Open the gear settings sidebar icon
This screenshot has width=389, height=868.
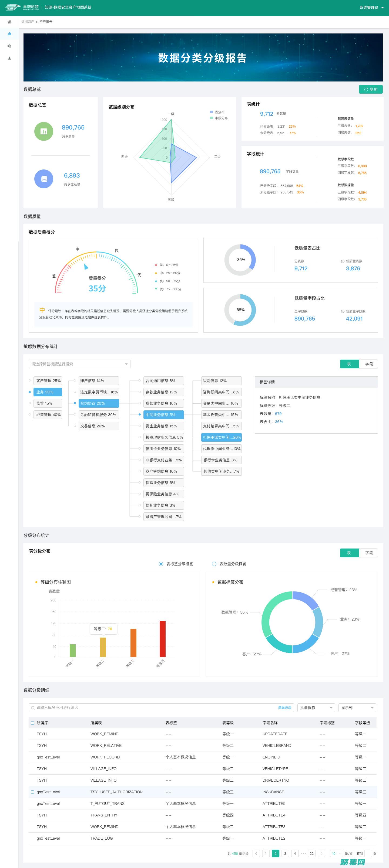(9, 46)
